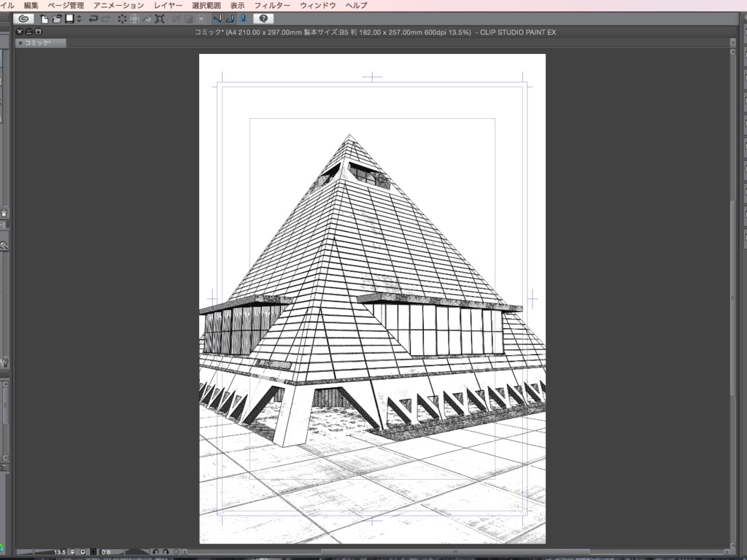
Task: Open the レイヤー menu
Action: 168,4
